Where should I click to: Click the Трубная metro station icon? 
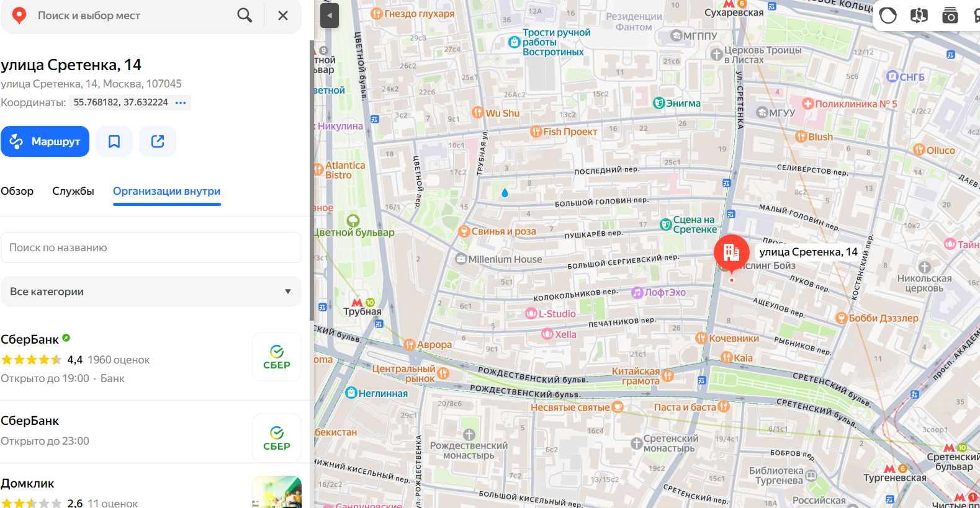[x=357, y=303]
